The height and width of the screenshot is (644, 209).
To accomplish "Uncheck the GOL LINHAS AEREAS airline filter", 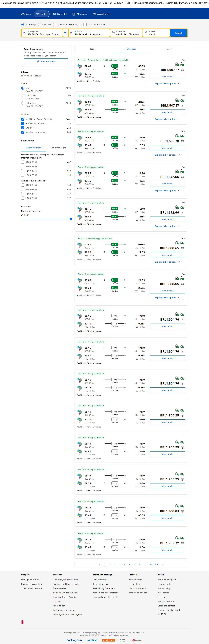I will tap(23, 123).
